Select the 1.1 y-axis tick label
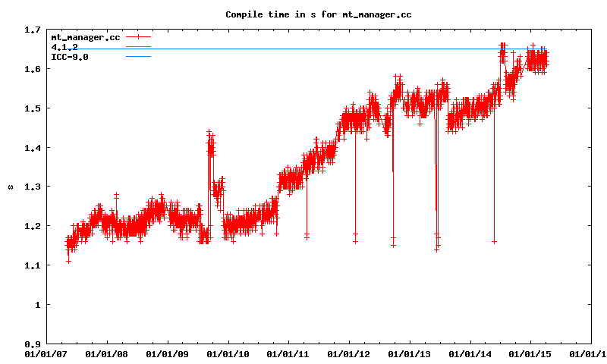 [32, 265]
